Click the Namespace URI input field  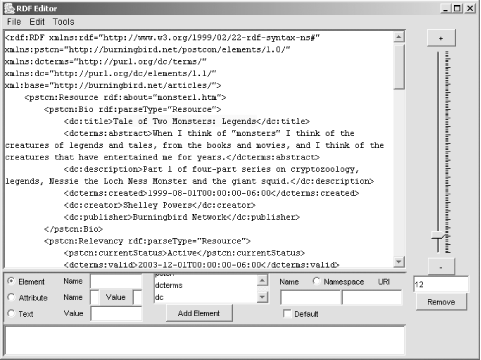(372, 297)
